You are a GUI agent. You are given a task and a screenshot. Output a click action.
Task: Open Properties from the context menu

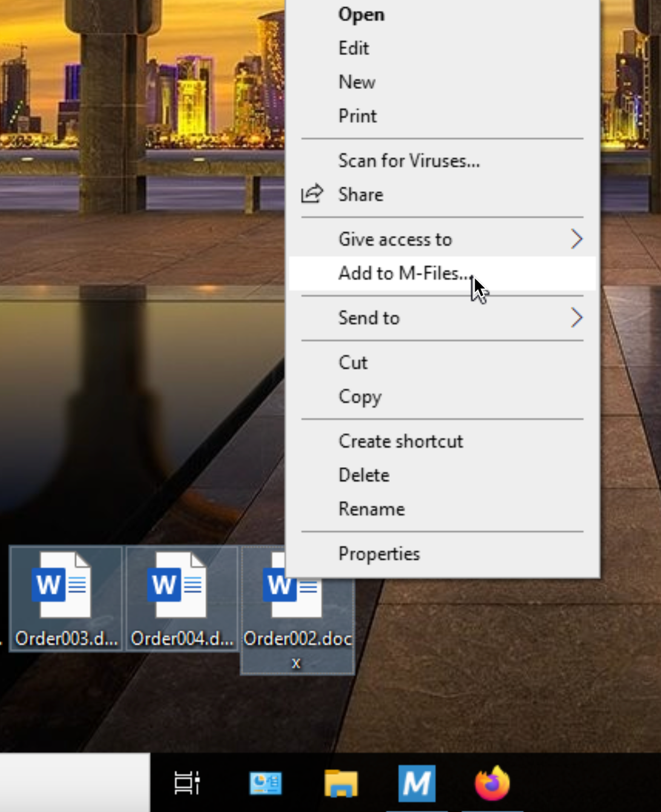point(442,554)
